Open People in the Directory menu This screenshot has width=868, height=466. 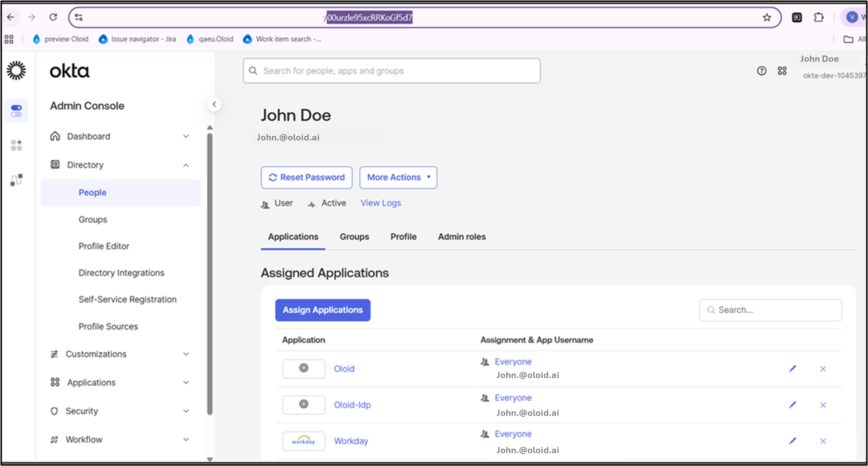point(121,192)
